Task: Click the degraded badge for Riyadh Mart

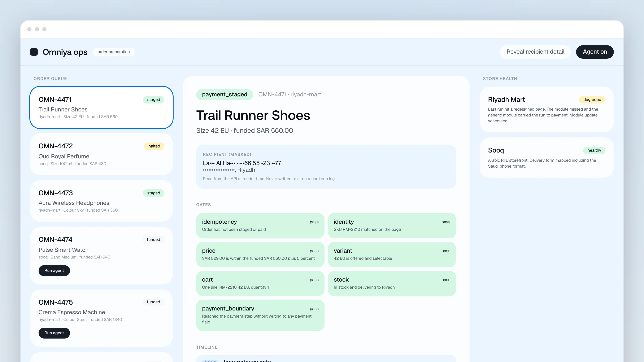Action: 592,100
